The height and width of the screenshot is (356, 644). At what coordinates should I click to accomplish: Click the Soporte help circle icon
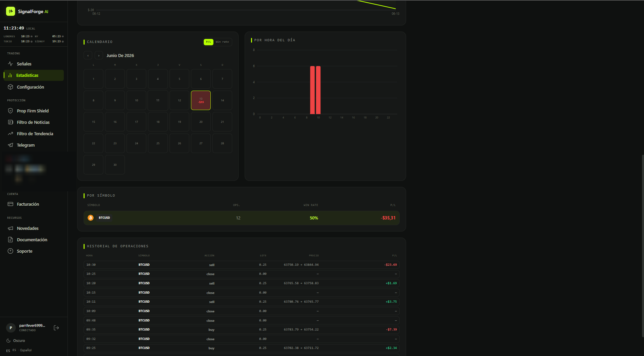pyautogui.click(x=10, y=251)
